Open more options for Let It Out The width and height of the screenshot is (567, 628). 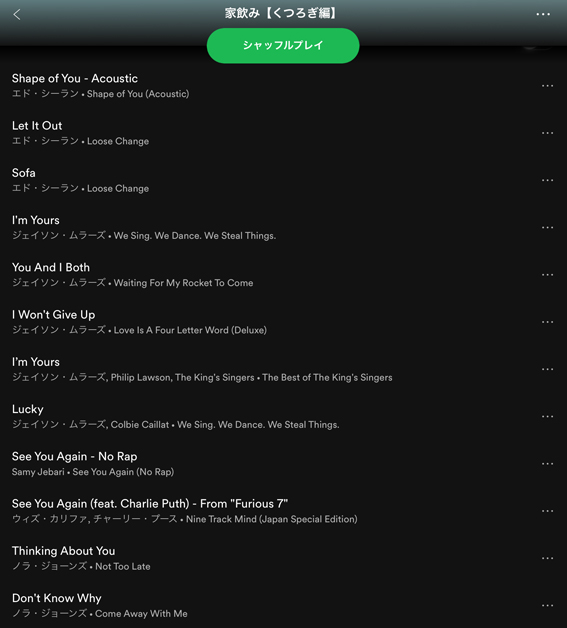click(547, 133)
